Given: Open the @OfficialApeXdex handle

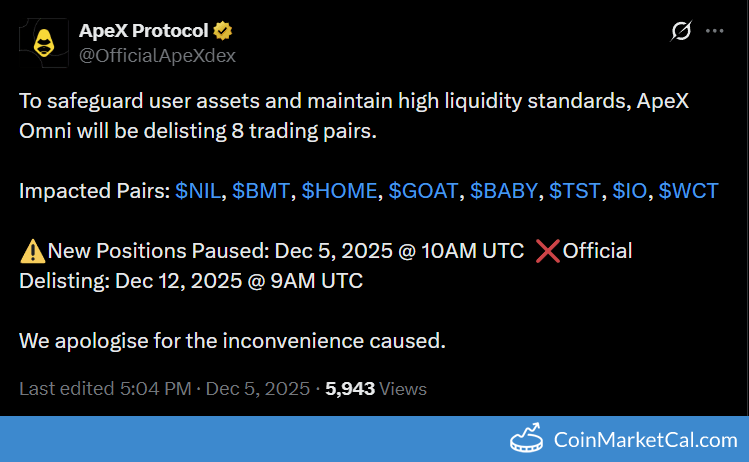Looking at the screenshot, I should coord(157,56).
